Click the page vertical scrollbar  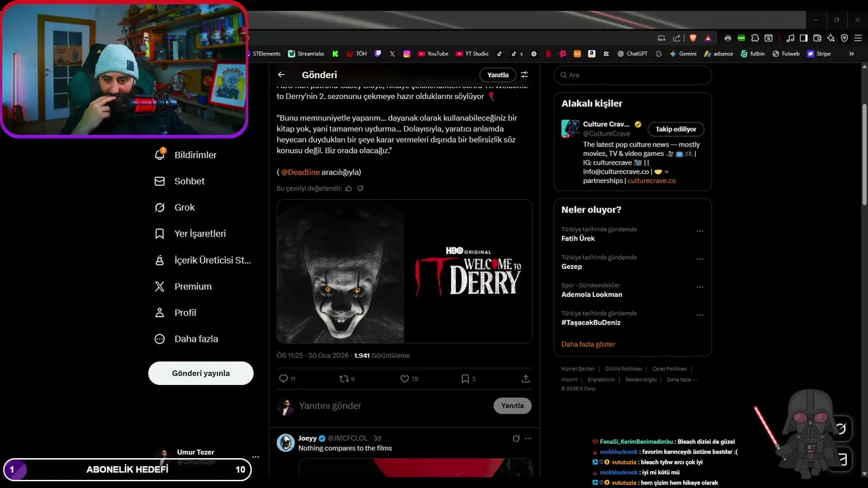[x=864, y=153]
